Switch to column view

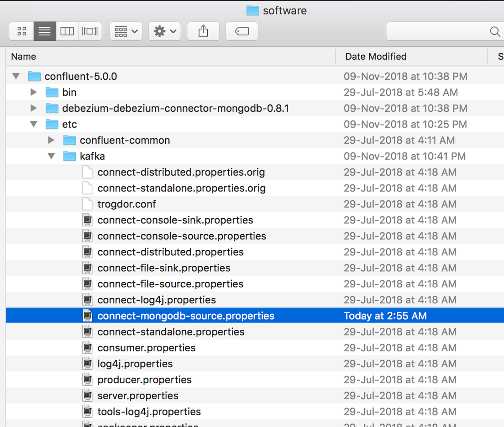click(x=67, y=31)
